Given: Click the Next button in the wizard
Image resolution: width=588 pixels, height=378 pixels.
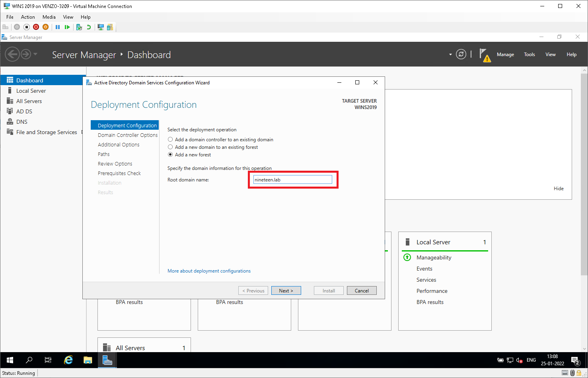Looking at the screenshot, I should 286,291.
